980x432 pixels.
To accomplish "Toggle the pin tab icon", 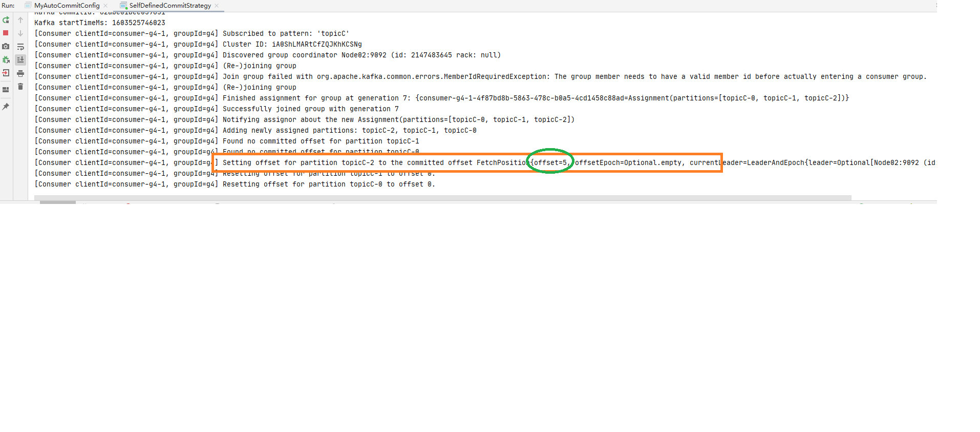I will tap(6, 107).
